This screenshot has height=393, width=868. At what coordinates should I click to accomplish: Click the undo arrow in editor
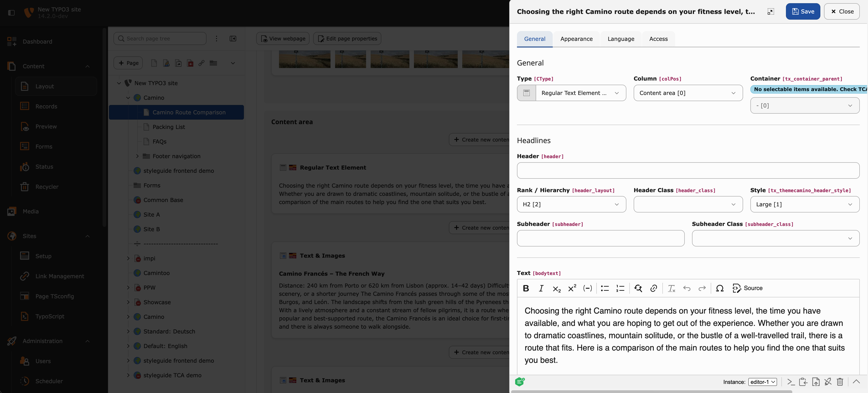[686, 288]
